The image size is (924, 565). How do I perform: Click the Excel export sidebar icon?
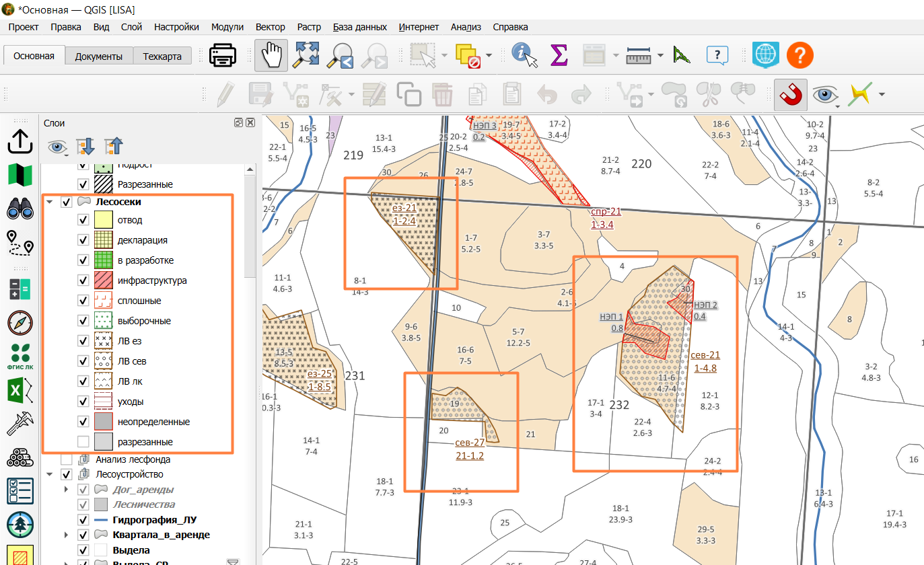[x=20, y=391]
